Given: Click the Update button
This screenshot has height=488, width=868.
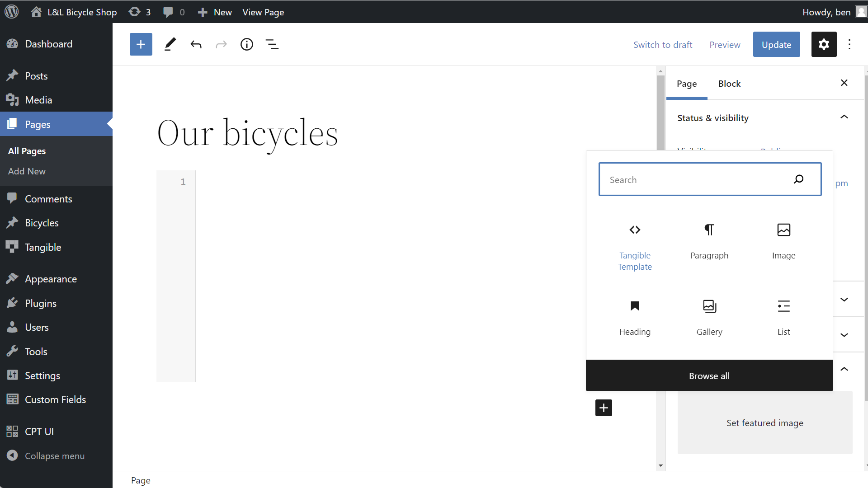Looking at the screenshot, I should tap(776, 44).
